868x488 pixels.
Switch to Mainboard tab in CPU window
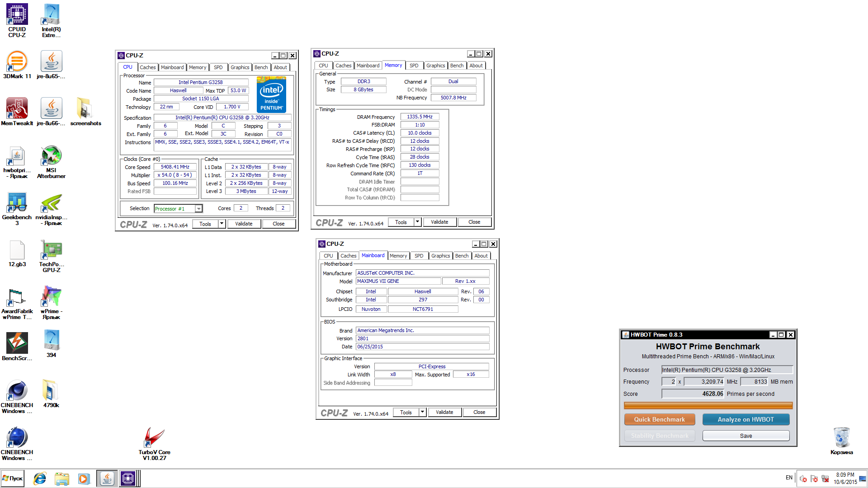[172, 67]
